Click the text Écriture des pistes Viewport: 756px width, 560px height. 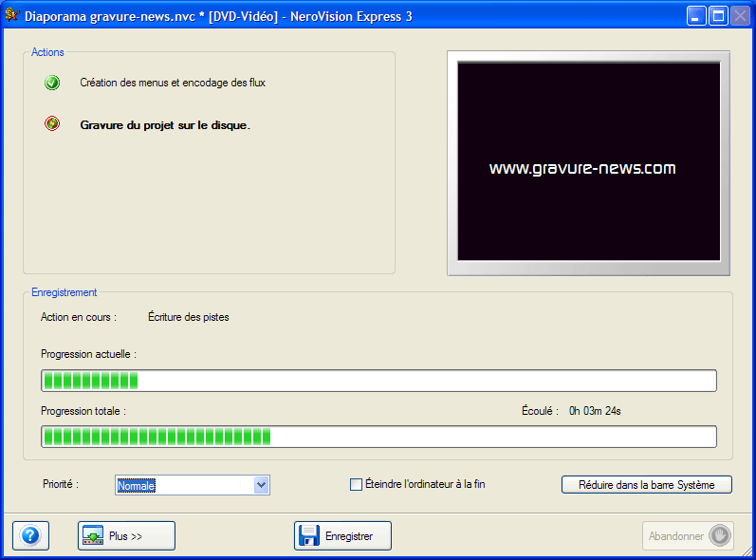click(x=189, y=317)
